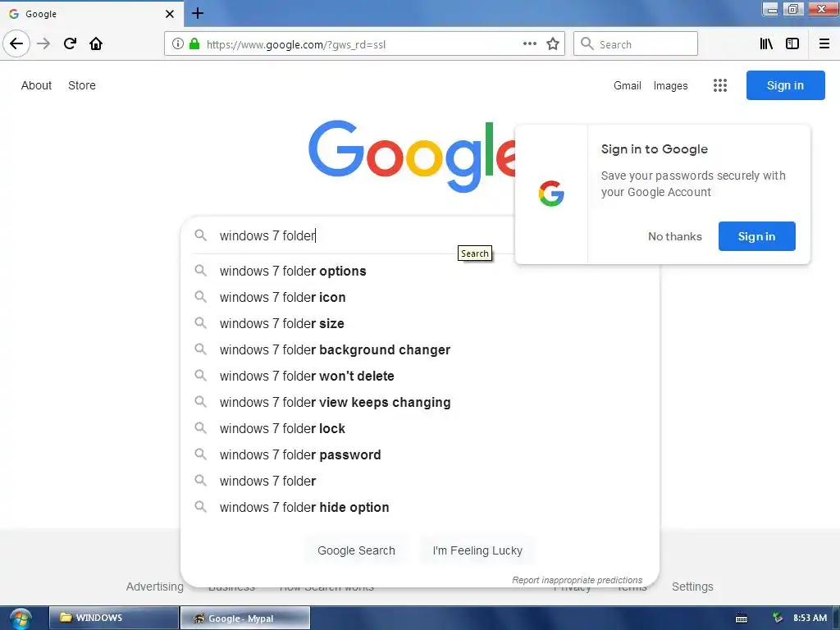Open a new tab with the plus icon
Screen dimensions: 840x630
pos(198,13)
